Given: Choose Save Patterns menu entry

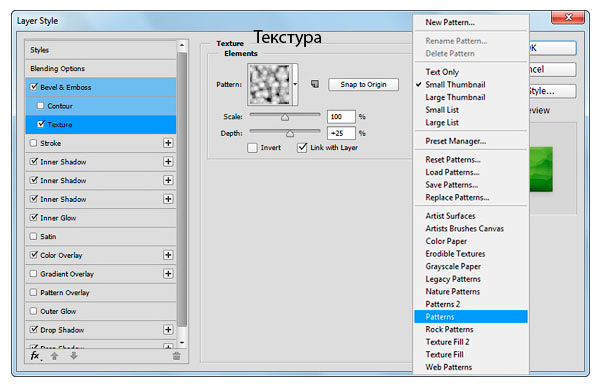Looking at the screenshot, I should [452, 185].
